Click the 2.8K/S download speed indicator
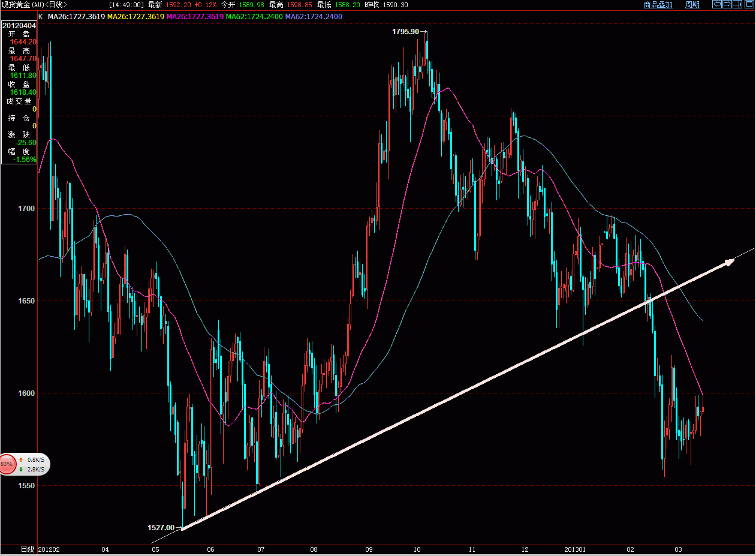The height and width of the screenshot is (556, 756). click(32, 469)
